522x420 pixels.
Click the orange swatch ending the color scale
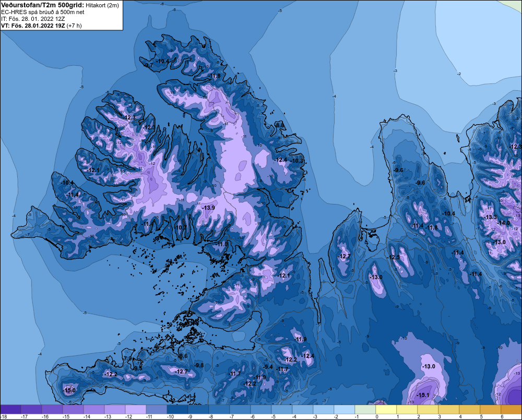pos(512,410)
